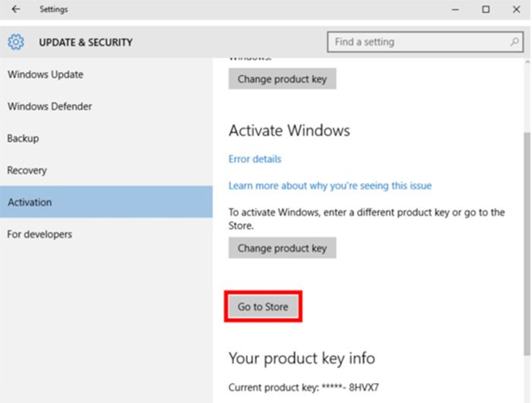Open For developers settings
532x403 pixels.
point(40,234)
